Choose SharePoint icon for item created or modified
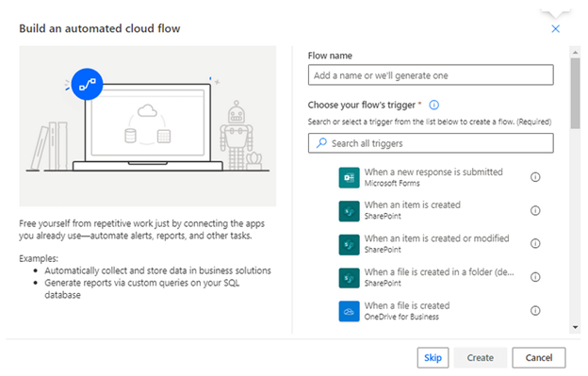The image size is (588, 376). click(349, 244)
